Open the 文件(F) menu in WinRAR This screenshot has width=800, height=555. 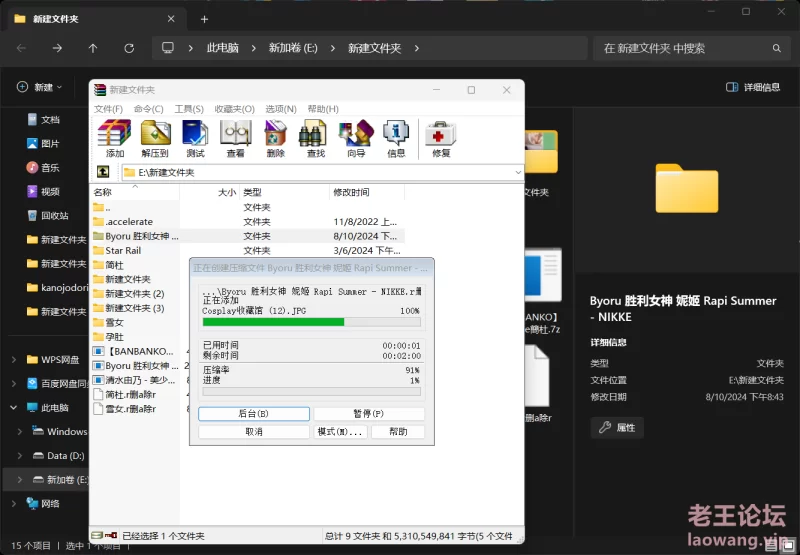click(108, 109)
